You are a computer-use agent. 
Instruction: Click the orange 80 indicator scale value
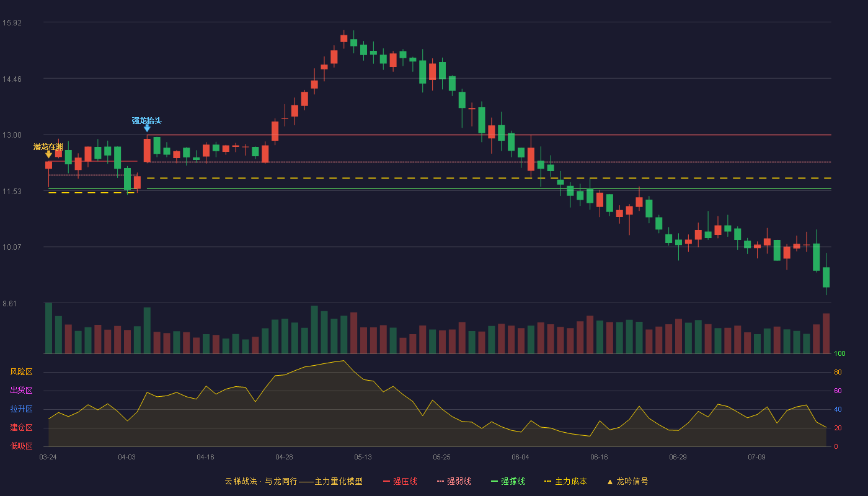coord(838,372)
